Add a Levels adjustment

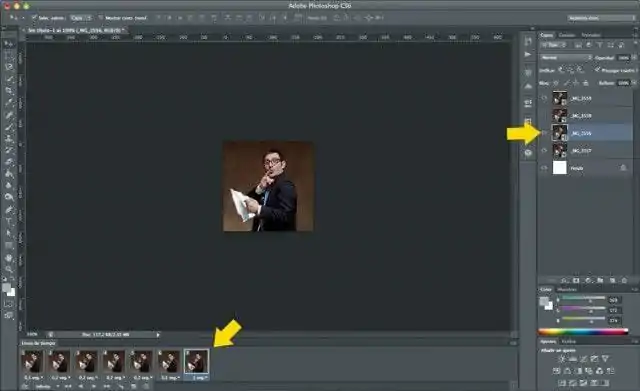click(x=573, y=359)
